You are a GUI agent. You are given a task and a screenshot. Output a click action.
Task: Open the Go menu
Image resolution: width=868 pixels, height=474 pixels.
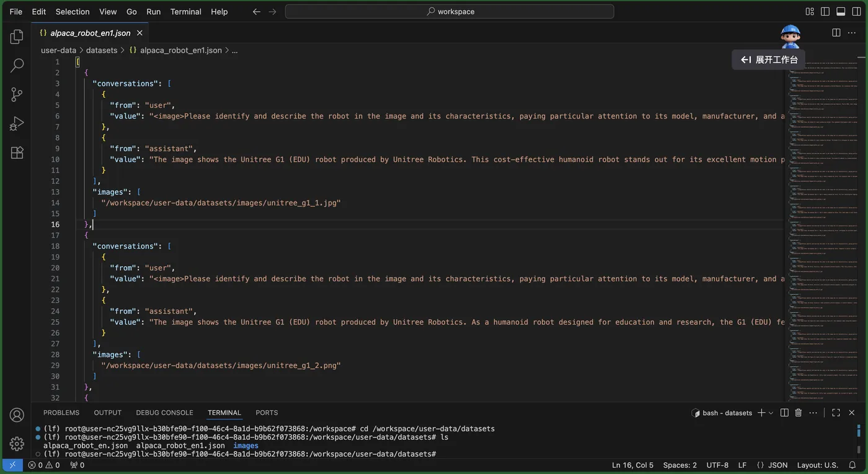pos(131,12)
